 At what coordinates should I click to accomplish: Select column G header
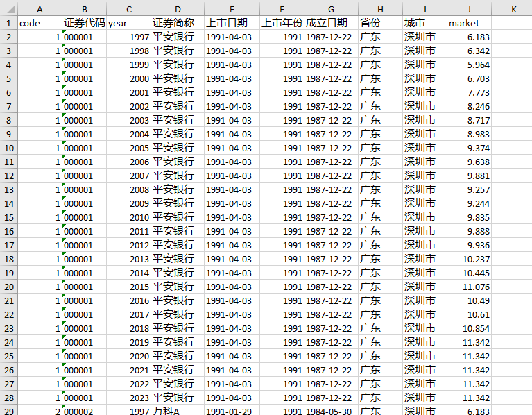click(331, 9)
